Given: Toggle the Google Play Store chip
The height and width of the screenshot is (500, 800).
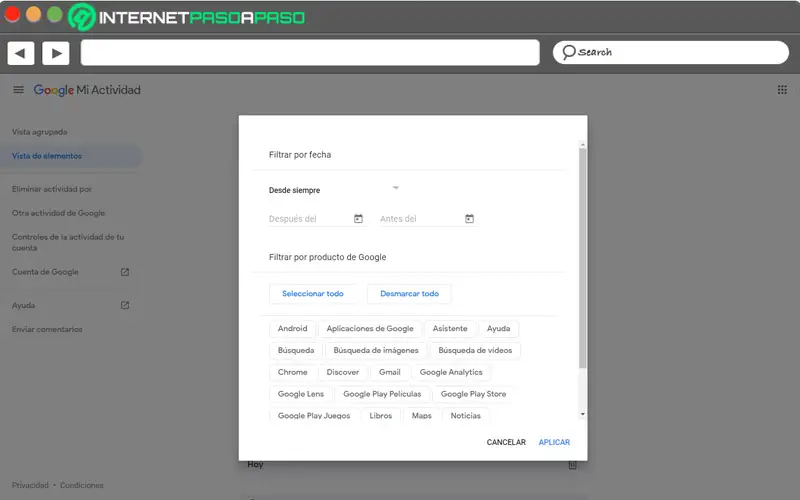Looking at the screenshot, I should click(473, 394).
